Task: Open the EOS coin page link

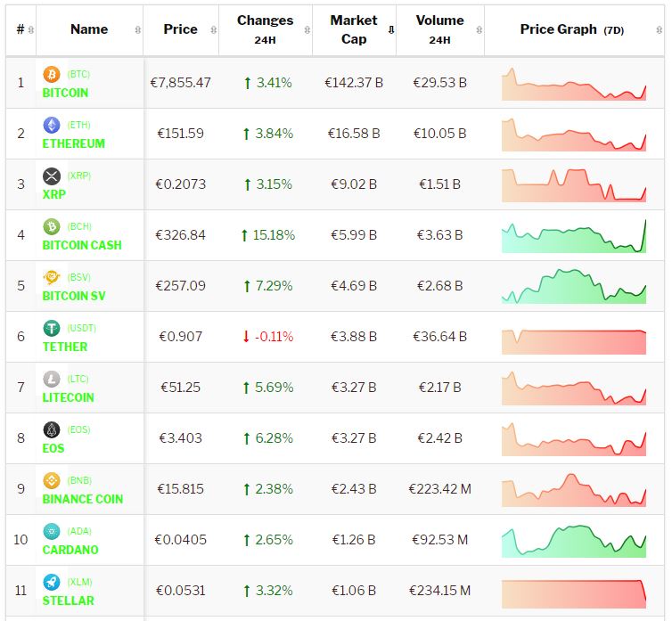Action: point(53,448)
